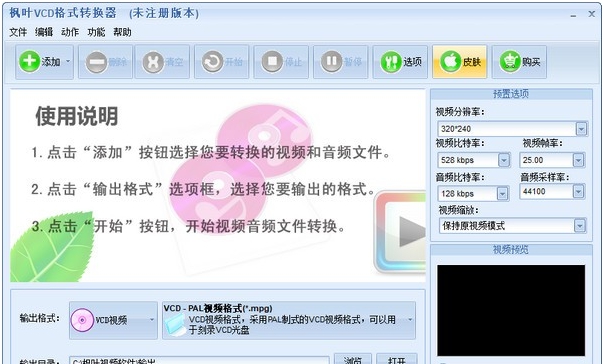This screenshot has width=604, height=364.
Task: Click the 皮肤 (Skin) apple icon
Action: pyautogui.click(x=451, y=62)
